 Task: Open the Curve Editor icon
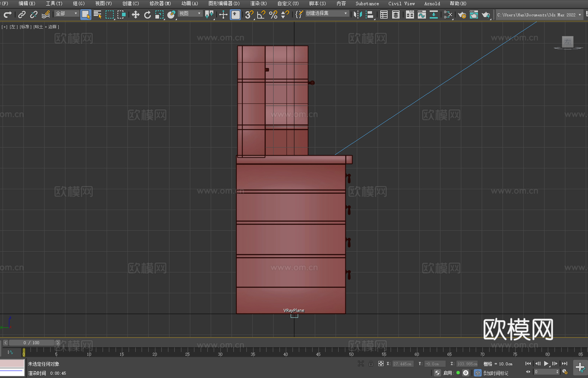tap(422, 14)
